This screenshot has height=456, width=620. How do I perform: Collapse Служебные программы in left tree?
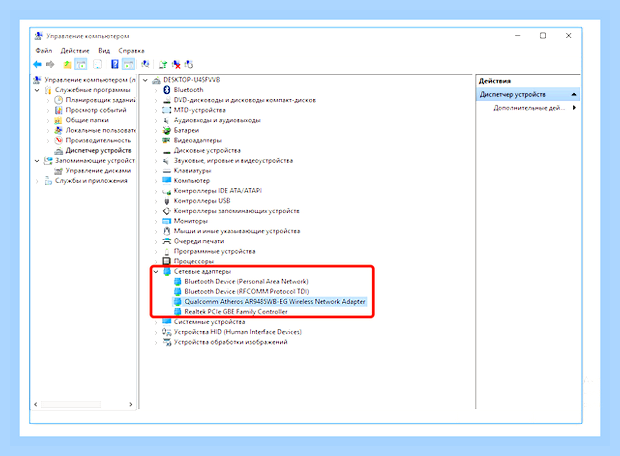point(37,90)
